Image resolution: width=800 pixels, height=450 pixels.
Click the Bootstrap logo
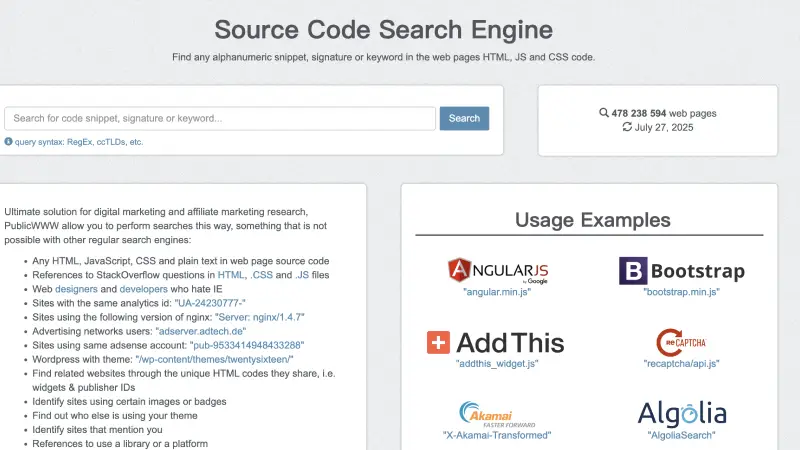682,271
